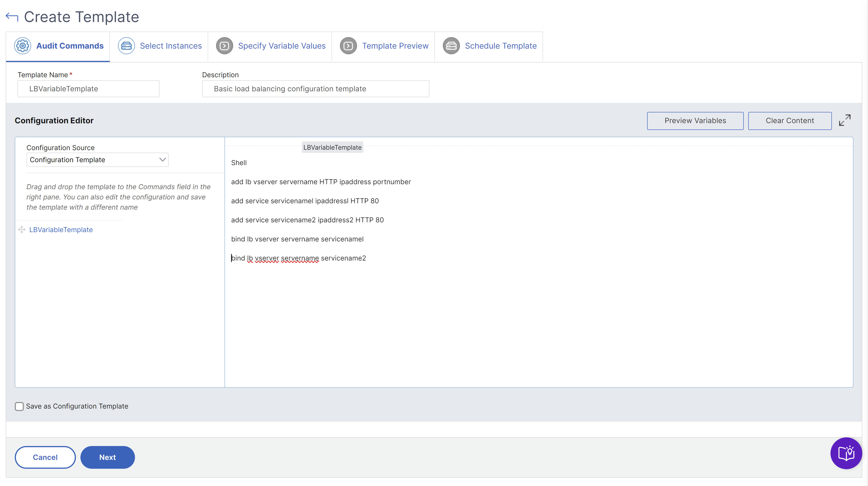Go to the Specify Variable Values tab
The width and height of the screenshot is (868, 486).
pyautogui.click(x=270, y=47)
